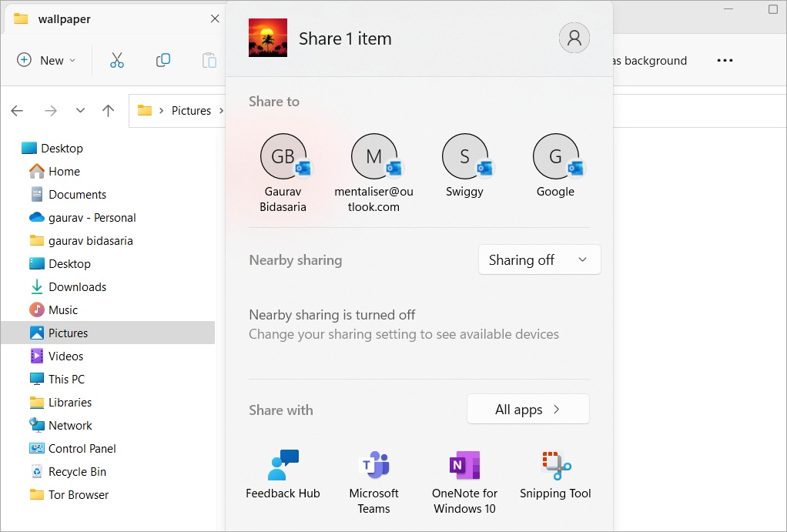Share with Microsoft Teams app

pyautogui.click(x=374, y=482)
